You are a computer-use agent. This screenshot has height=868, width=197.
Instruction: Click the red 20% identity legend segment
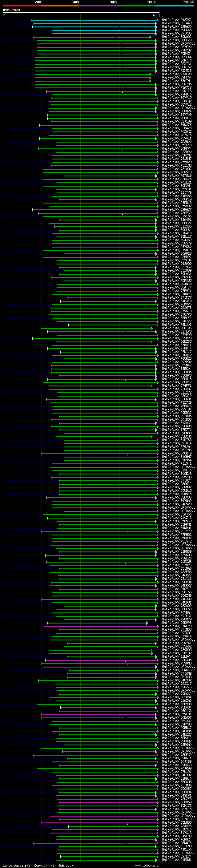click(x=22, y=6)
